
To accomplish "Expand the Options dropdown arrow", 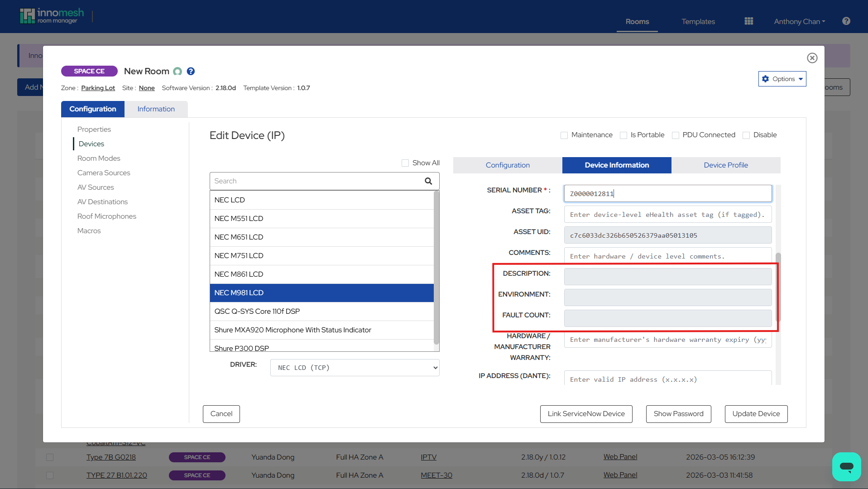I will pos(800,78).
